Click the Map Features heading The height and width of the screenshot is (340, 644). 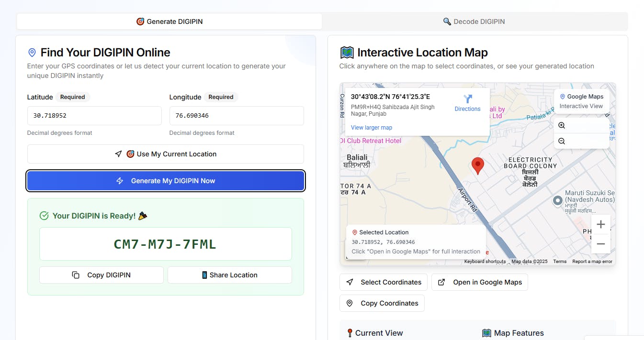(513, 333)
